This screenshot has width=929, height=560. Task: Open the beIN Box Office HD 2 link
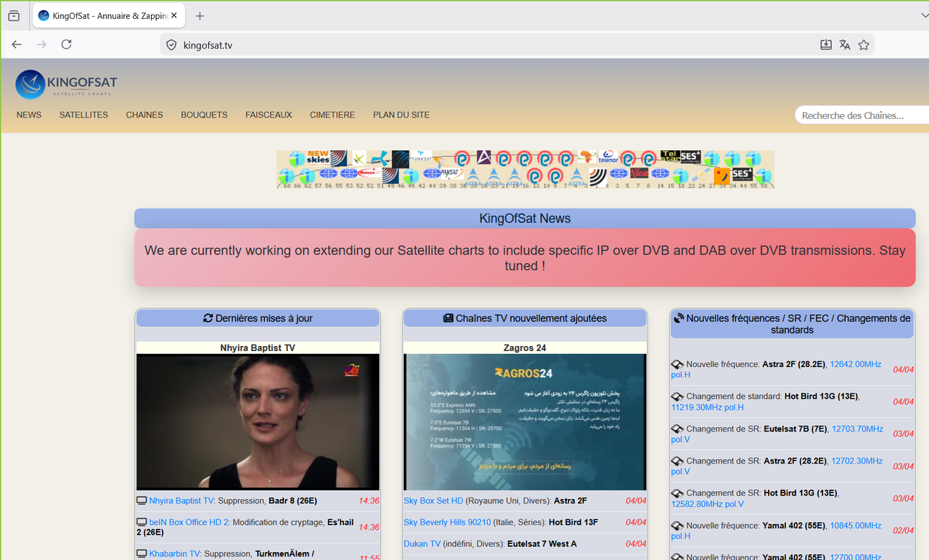click(189, 522)
